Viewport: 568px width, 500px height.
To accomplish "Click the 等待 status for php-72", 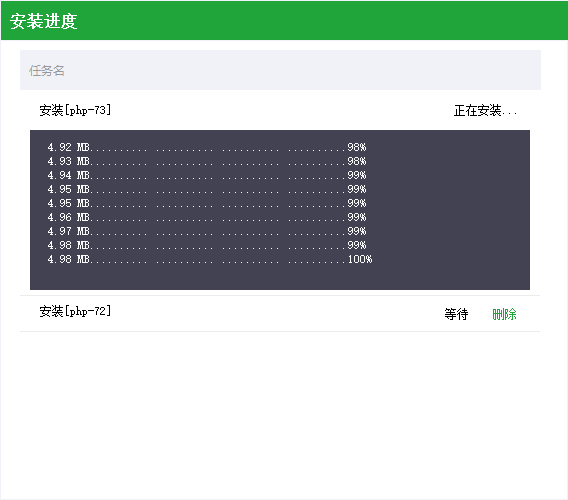I will (456, 314).
